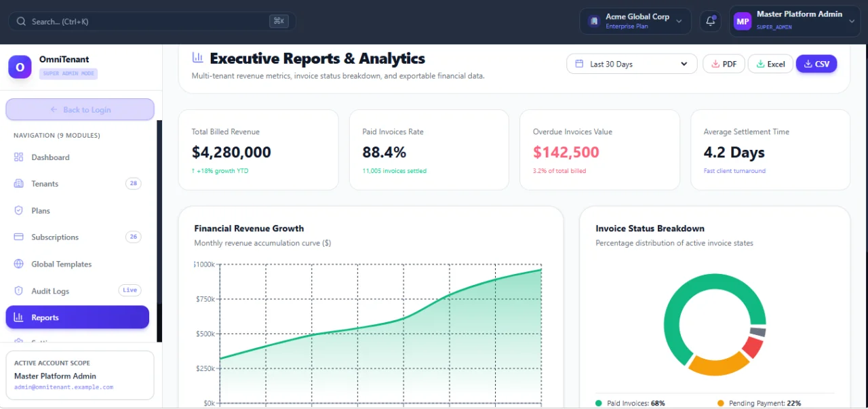Image resolution: width=868 pixels, height=409 pixels.
Task: Open the Plans module
Action: point(77,211)
